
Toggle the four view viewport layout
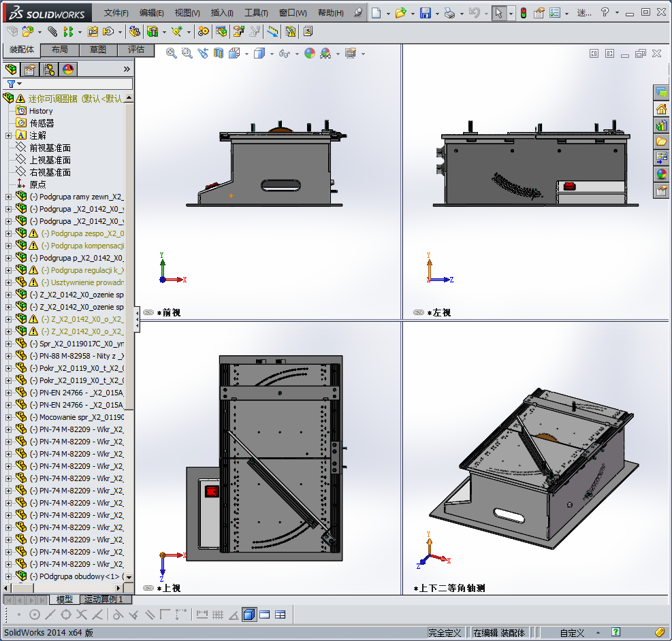coord(280,614)
